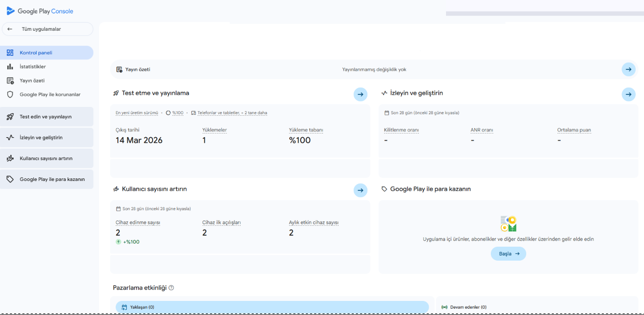Click the Yükleme tabanı label
The width and height of the screenshot is (644, 315).
point(306,130)
